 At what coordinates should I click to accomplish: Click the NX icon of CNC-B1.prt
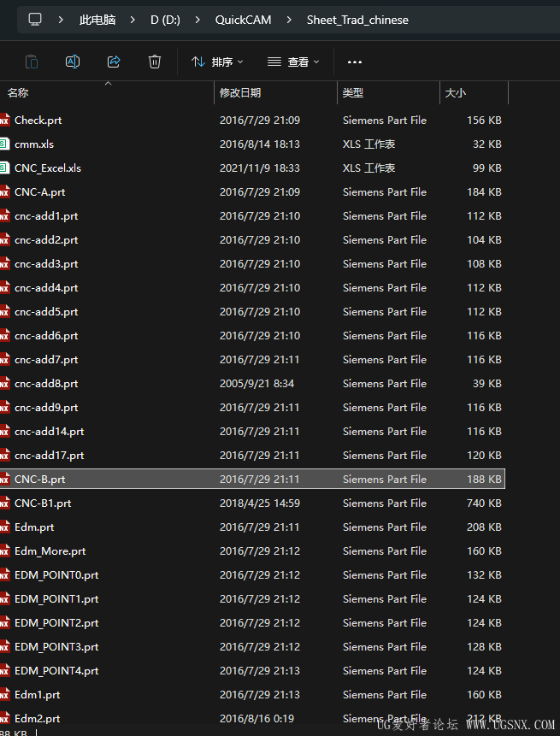tap(4, 503)
